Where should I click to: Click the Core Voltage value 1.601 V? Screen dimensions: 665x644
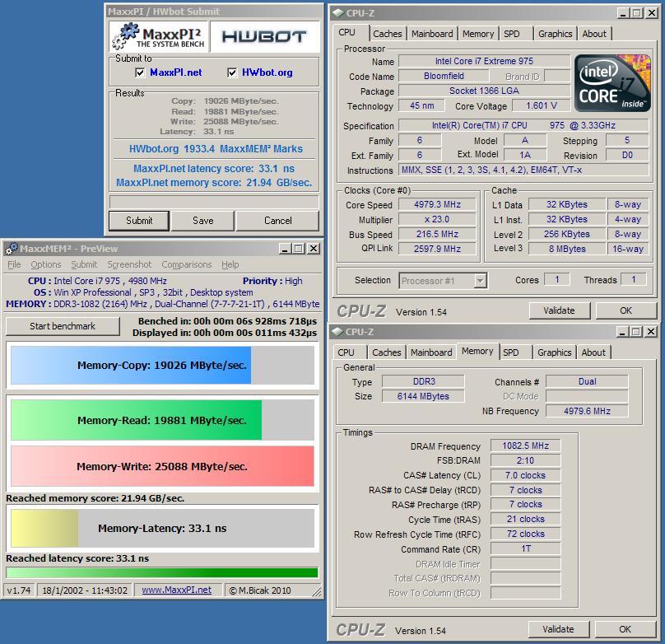tap(542, 105)
